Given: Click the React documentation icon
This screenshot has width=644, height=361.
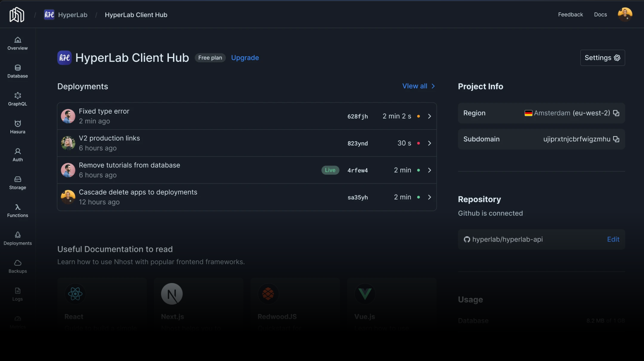Looking at the screenshot, I should click(x=75, y=294).
